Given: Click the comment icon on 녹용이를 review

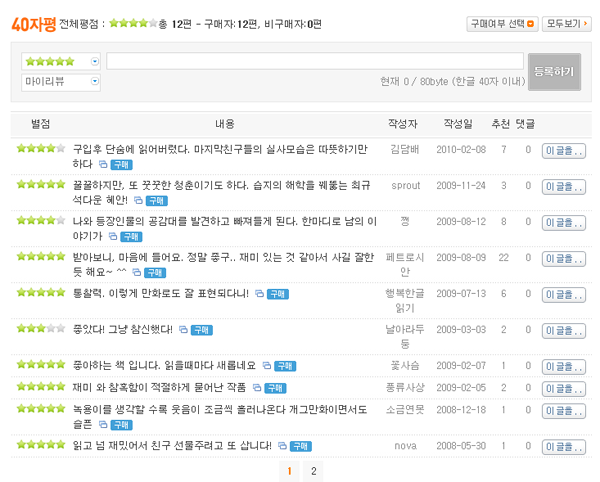Looking at the screenshot, I should (103, 425).
